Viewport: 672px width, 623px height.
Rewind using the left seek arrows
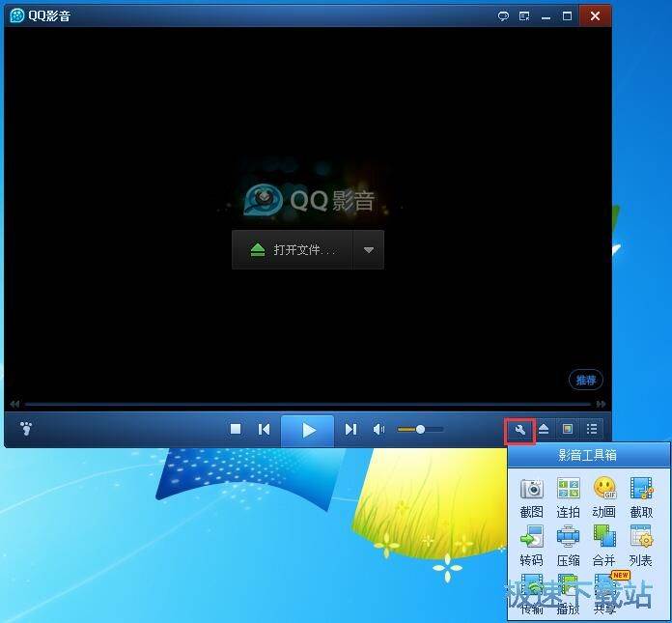pyautogui.click(x=14, y=404)
